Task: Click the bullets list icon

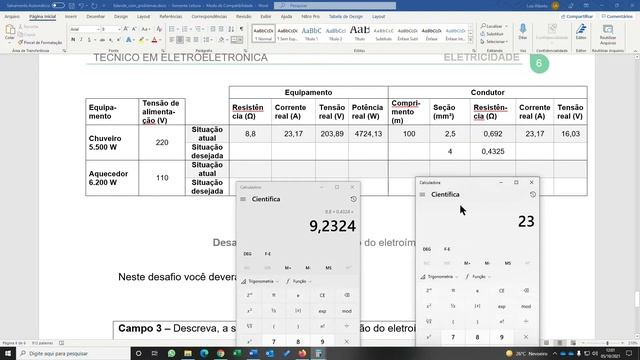Action: coord(172,29)
